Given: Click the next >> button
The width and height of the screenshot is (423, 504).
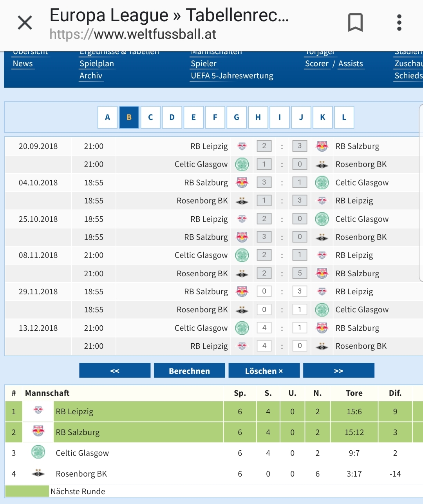Looking at the screenshot, I should (x=339, y=370).
